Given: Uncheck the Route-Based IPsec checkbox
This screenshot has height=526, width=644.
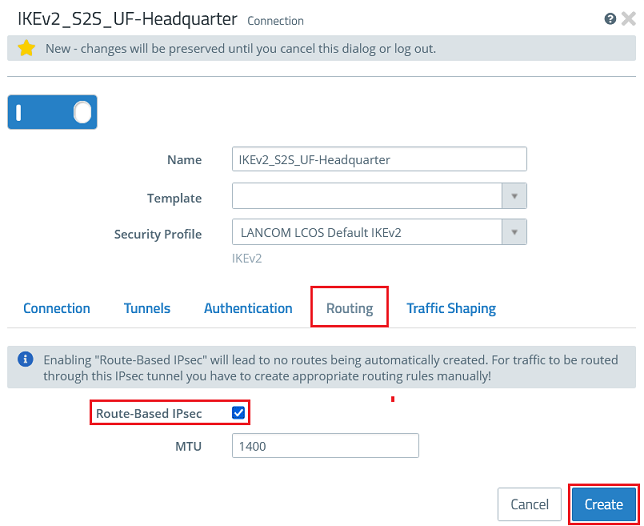Looking at the screenshot, I should 237,412.
